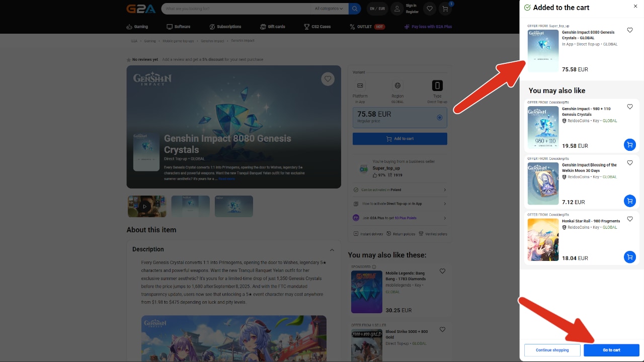
Task: Add Welkin Moon 30 Days to cart
Action: pos(629,201)
